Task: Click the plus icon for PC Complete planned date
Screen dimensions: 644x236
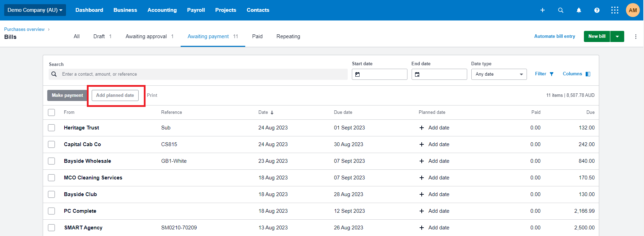Action: coord(422,211)
